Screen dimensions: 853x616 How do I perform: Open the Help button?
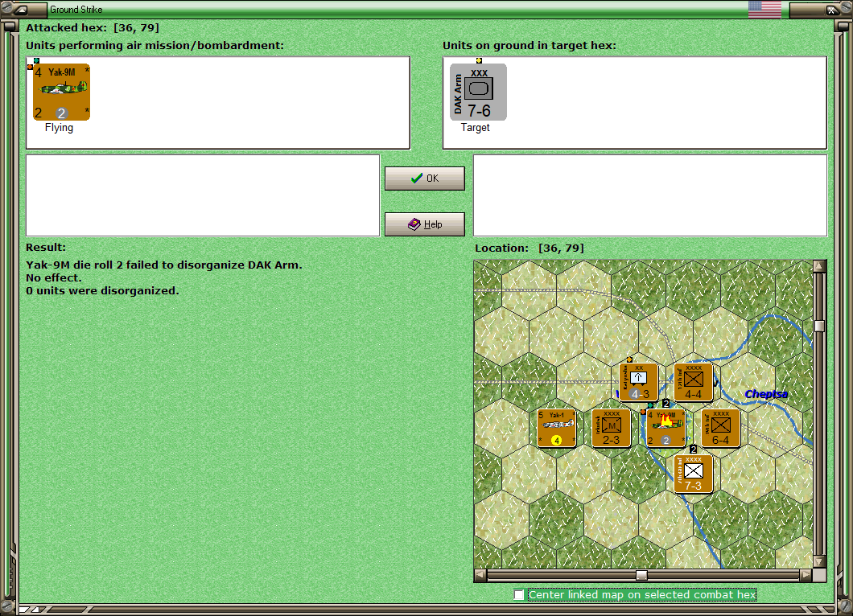click(x=425, y=224)
